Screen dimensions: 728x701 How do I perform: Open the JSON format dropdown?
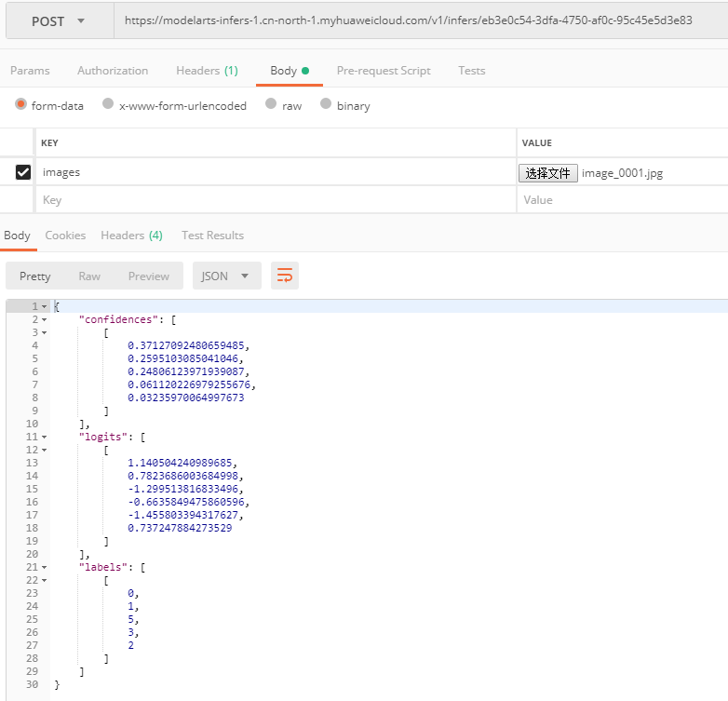point(226,276)
